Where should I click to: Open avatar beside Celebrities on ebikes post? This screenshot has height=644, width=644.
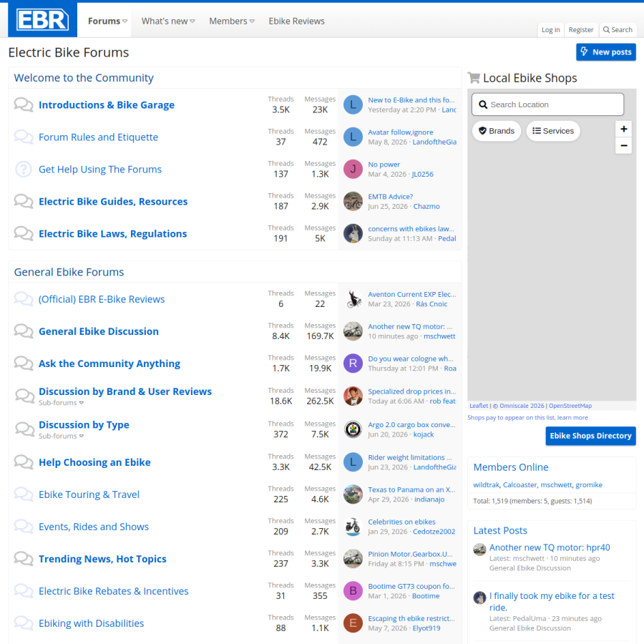353,527
